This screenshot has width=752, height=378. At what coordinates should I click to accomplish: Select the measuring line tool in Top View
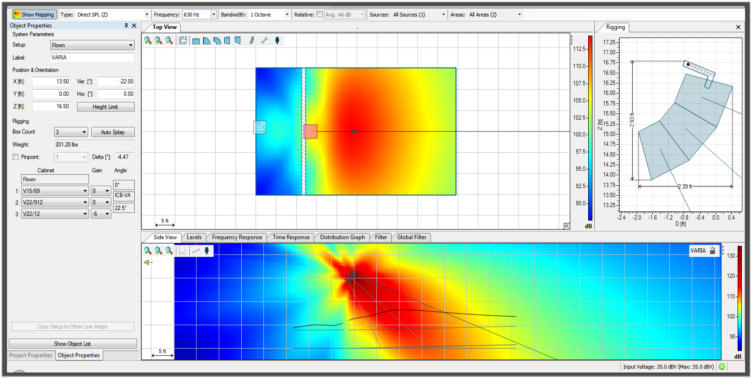click(264, 41)
